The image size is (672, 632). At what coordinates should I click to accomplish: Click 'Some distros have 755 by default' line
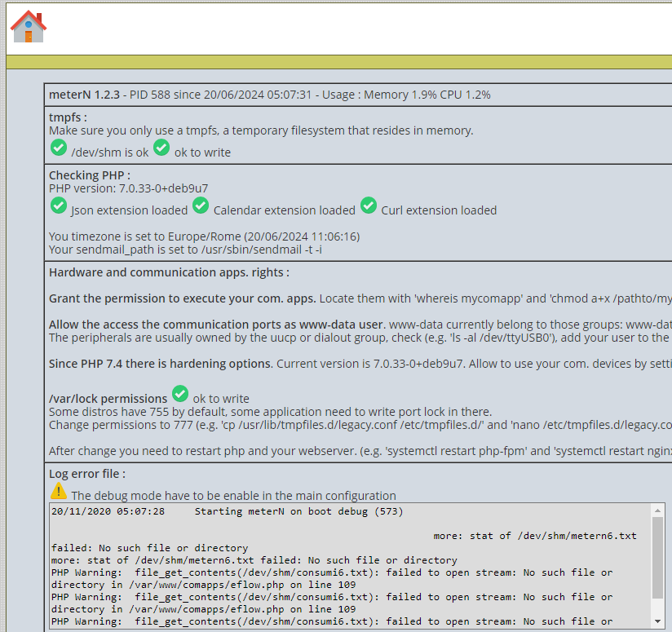coord(271,412)
